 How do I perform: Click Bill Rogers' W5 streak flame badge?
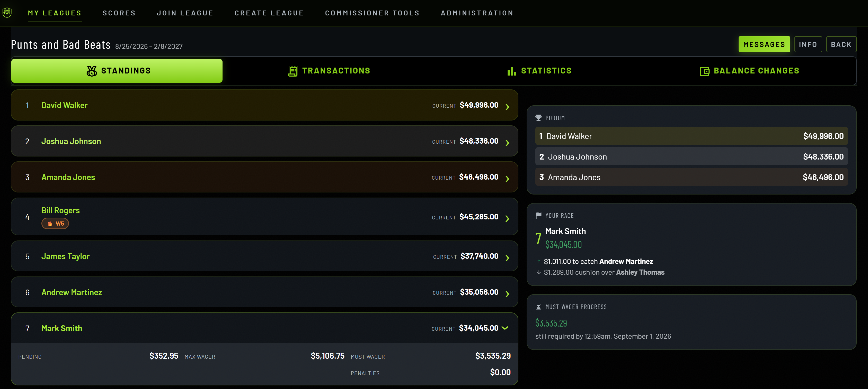coord(55,224)
